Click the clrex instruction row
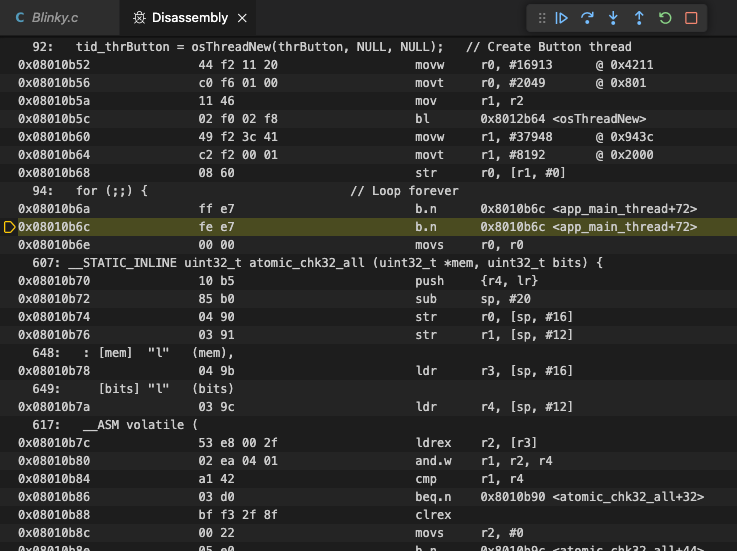The width and height of the screenshot is (737, 551). (368, 515)
